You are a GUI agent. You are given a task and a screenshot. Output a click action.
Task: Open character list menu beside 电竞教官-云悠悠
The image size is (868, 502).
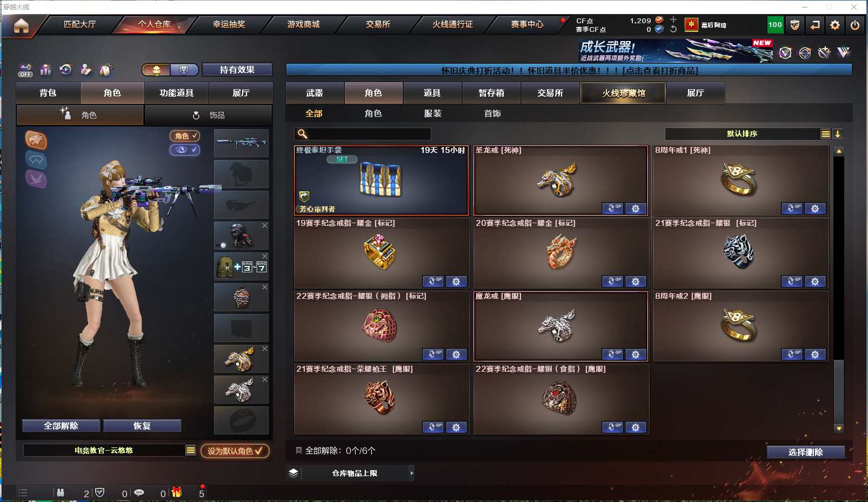190,450
